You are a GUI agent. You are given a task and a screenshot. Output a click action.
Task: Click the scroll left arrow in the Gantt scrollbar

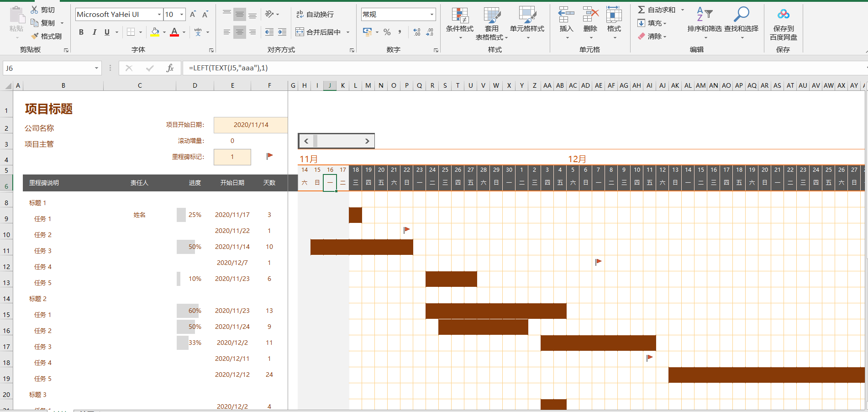coord(306,141)
